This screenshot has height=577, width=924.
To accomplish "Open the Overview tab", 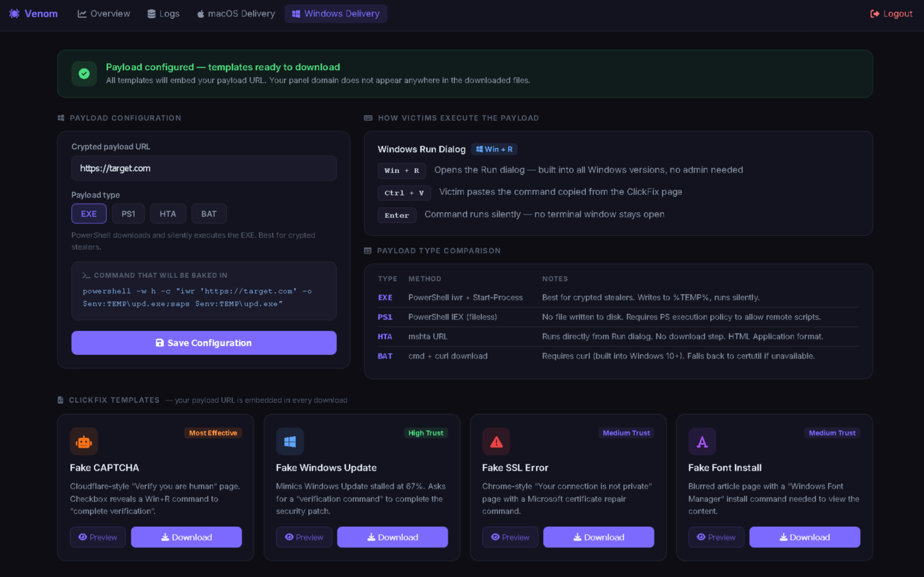I will pos(104,14).
